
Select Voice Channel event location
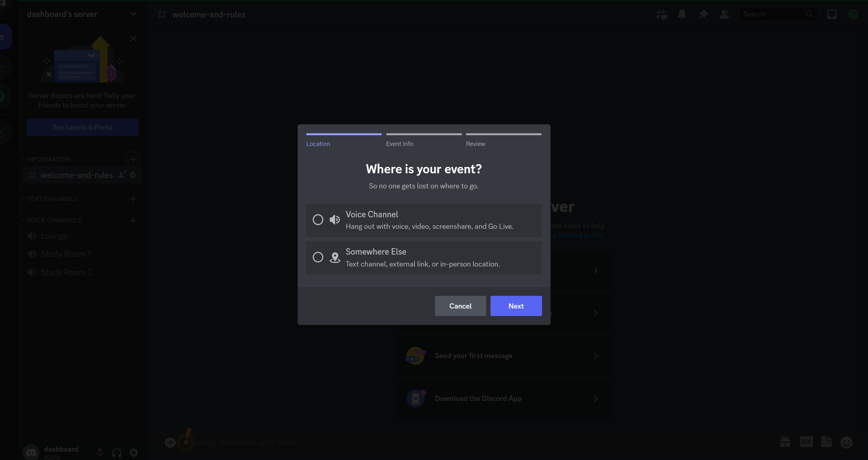point(318,220)
